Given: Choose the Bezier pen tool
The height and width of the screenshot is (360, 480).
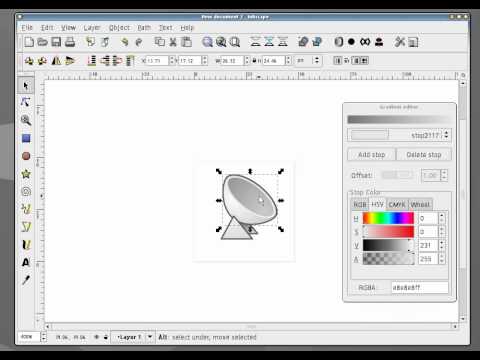Looking at the screenshot, I should [x=26, y=227].
